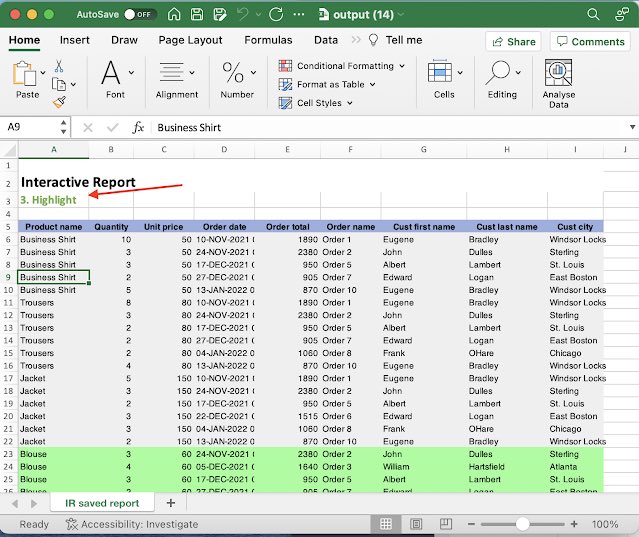Click the Cut scissors icon

pos(59,66)
